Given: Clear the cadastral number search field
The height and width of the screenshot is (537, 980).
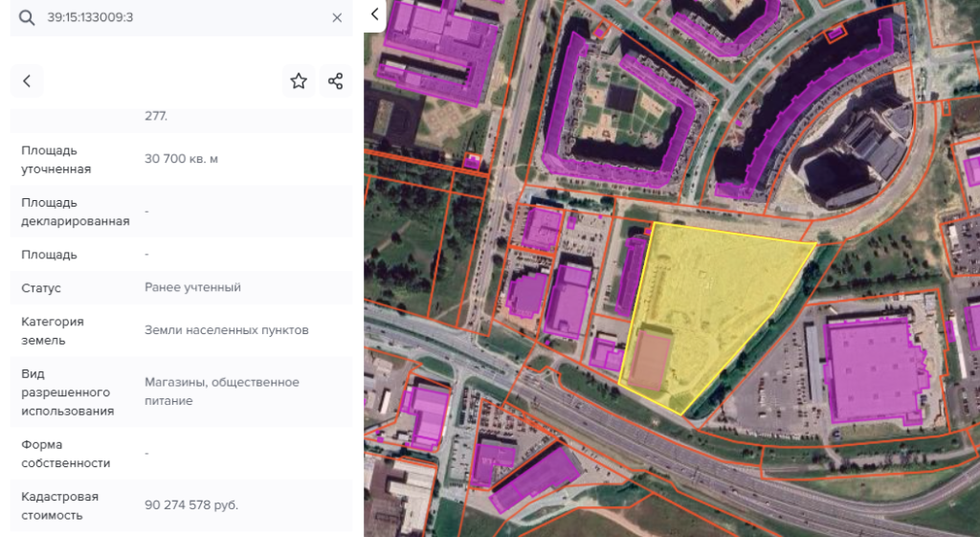Looking at the screenshot, I should [x=337, y=18].
